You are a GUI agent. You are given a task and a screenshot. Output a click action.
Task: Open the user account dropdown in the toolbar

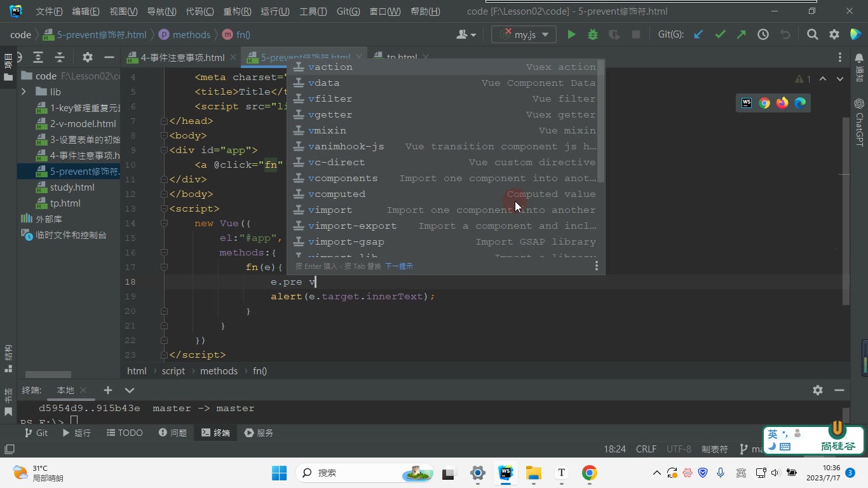pyautogui.click(x=466, y=35)
